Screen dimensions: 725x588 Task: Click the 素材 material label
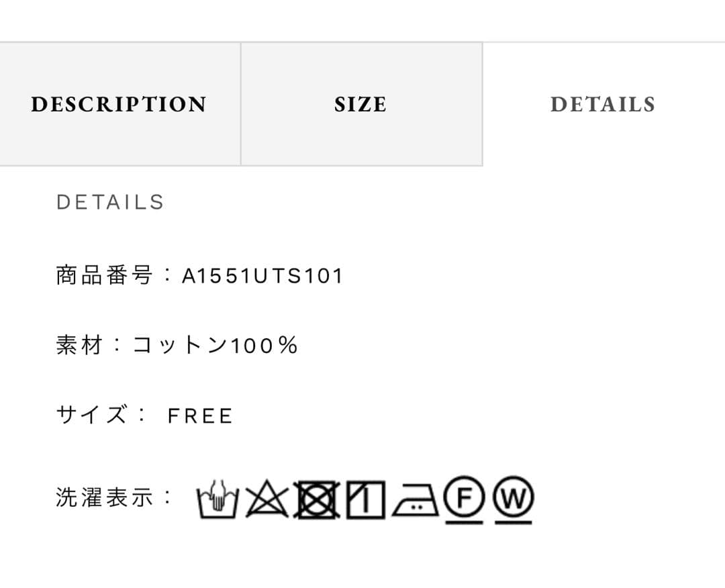(x=80, y=346)
